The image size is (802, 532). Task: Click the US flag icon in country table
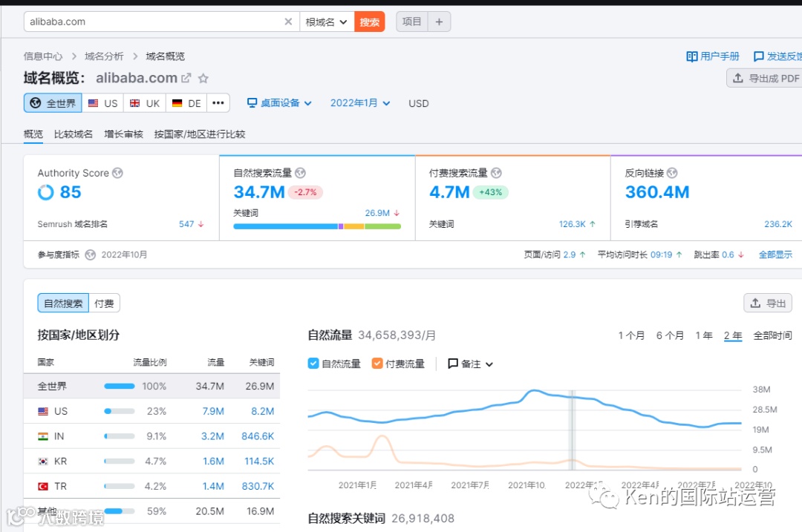point(43,411)
